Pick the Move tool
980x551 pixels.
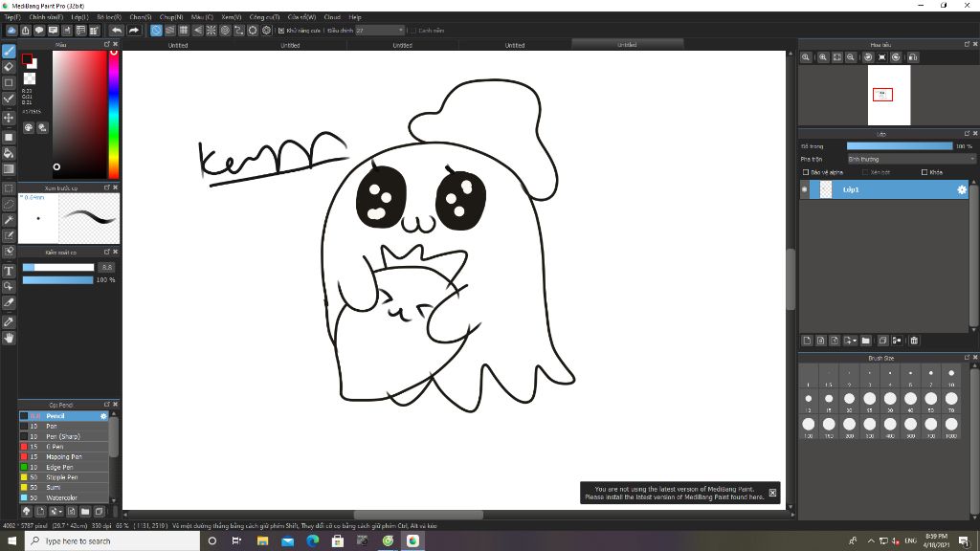(x=9, y=118)
